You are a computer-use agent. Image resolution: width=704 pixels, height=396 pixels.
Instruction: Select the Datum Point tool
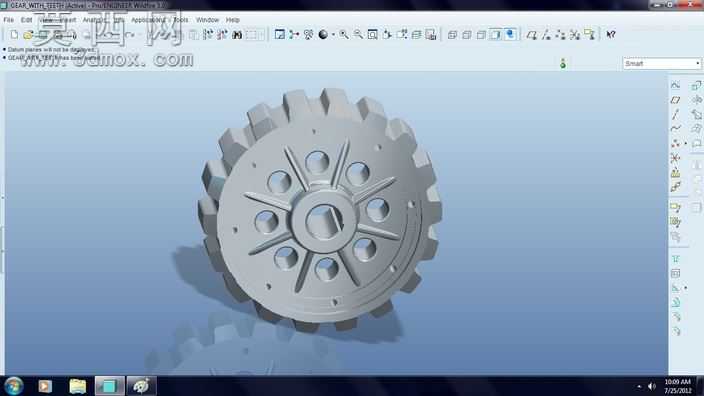[675, 144]
